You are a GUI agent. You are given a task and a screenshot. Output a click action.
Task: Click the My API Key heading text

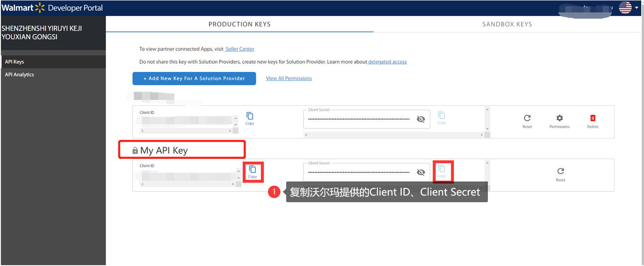tap(164, 150)
